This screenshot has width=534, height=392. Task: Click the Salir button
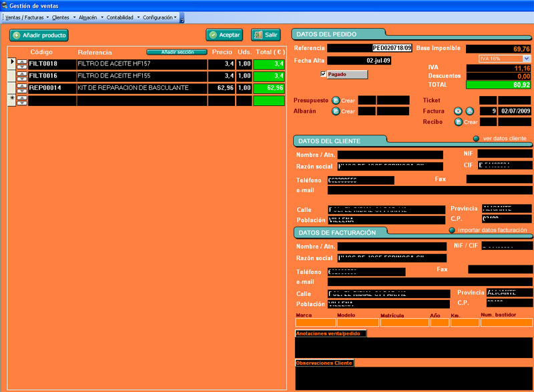[266, 35]
